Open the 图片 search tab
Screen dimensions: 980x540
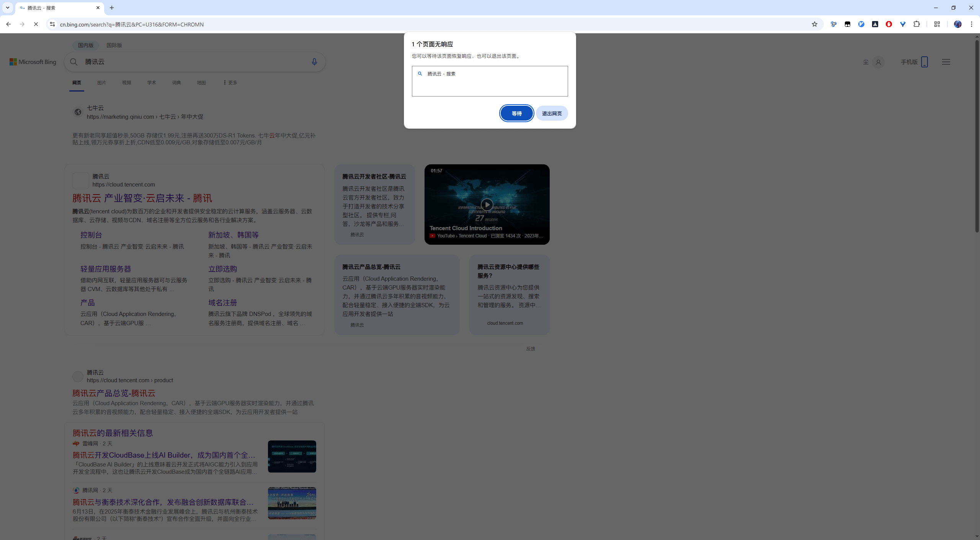(x=101, y=83)
